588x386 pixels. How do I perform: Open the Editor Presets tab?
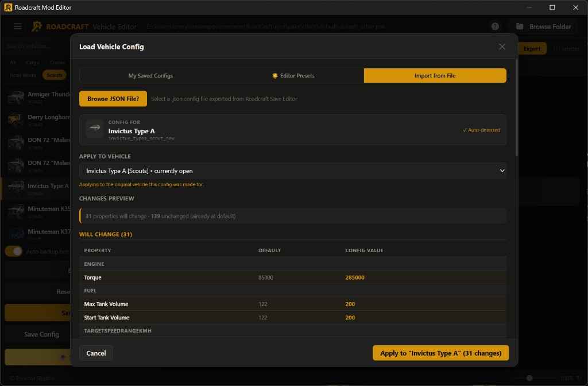tap(293, 75)
